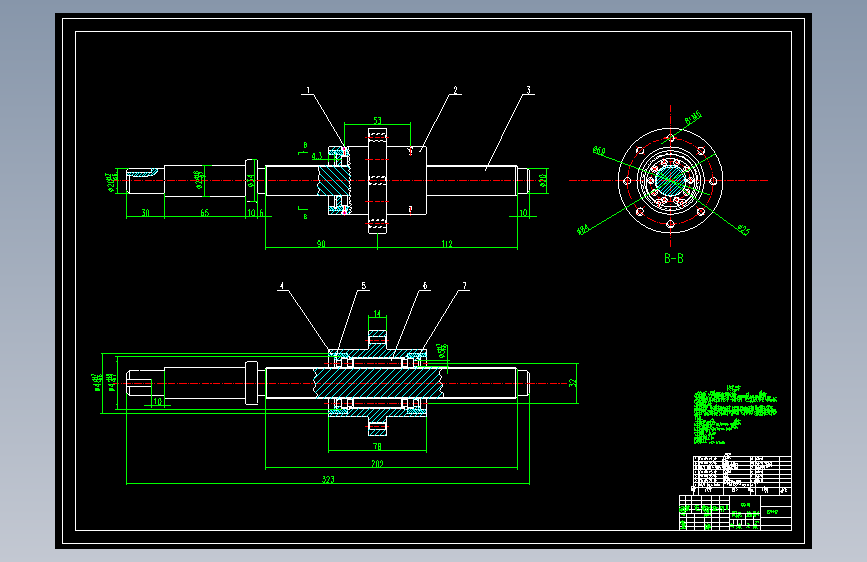Select part callout number 3 label
The height and width of the screenshot is (562, 867).
pos(529,90)
